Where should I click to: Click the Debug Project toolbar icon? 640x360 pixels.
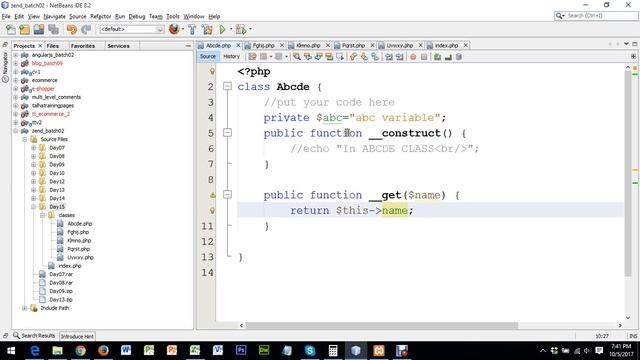pyautogui.click(x=241, y=29)
